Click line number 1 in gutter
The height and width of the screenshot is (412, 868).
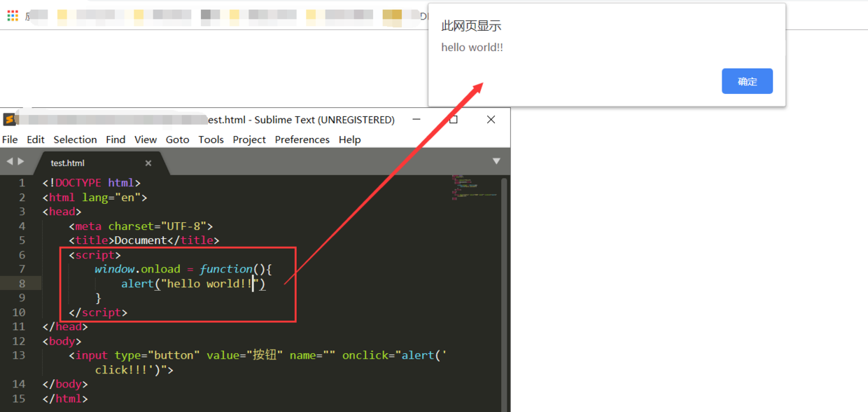(x=22, y=183)
